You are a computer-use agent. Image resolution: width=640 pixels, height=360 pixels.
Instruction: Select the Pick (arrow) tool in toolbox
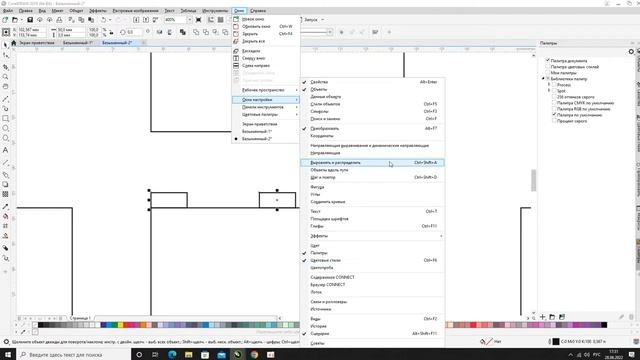[x=5, y=44]
